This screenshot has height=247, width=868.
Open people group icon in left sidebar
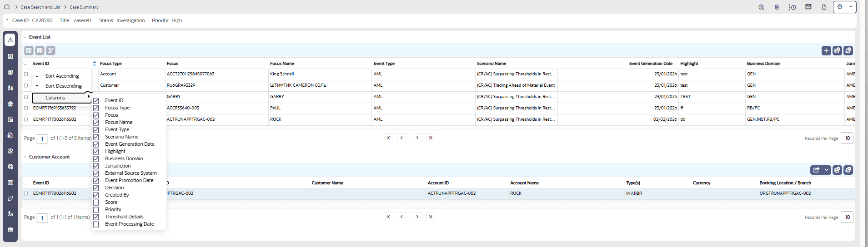point(10,88)
